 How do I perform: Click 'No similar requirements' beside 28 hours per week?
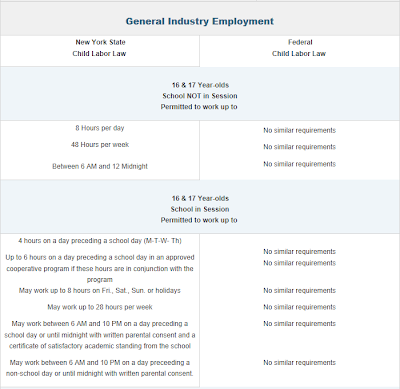tap(299, 307)
